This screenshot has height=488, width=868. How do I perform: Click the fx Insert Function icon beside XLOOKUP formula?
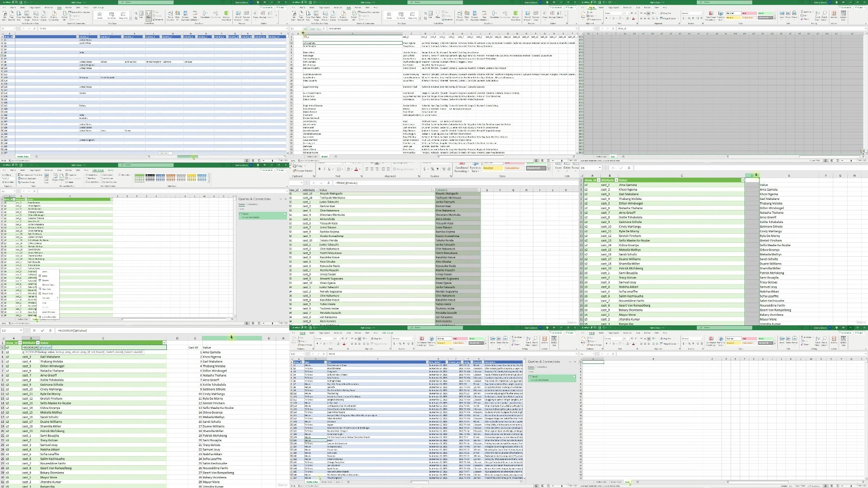click(50, 331)
